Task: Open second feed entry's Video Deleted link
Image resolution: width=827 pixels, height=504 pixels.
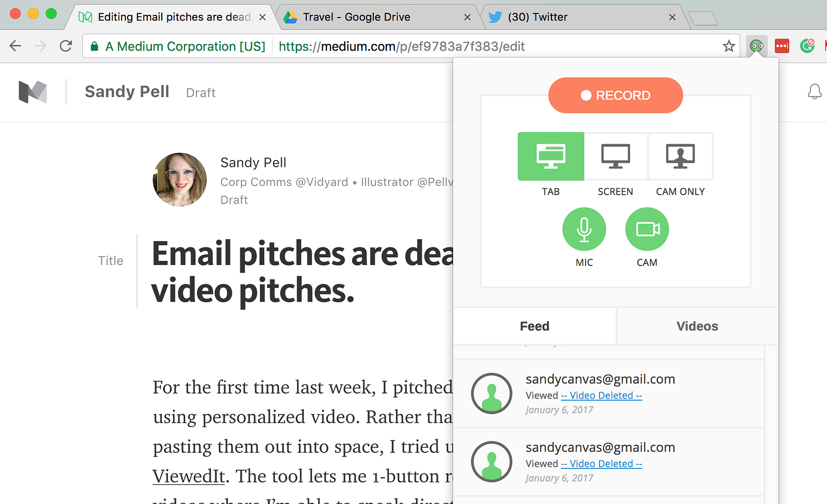Action: click(602, 464)
